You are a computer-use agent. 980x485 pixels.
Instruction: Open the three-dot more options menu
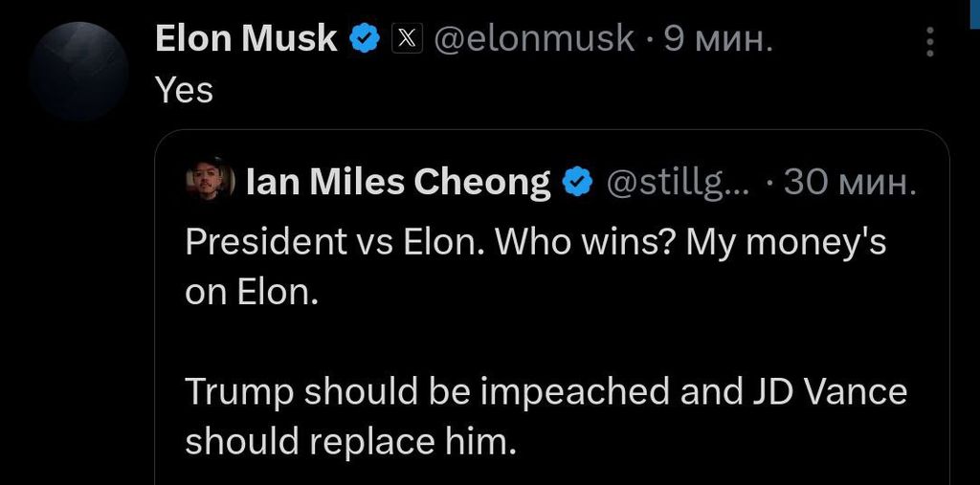(x=930, y=41)
